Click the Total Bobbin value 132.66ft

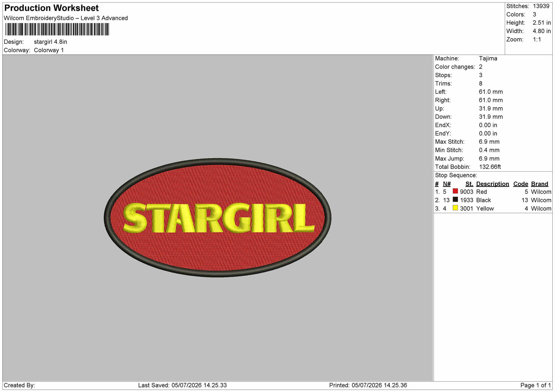(490, 167)
